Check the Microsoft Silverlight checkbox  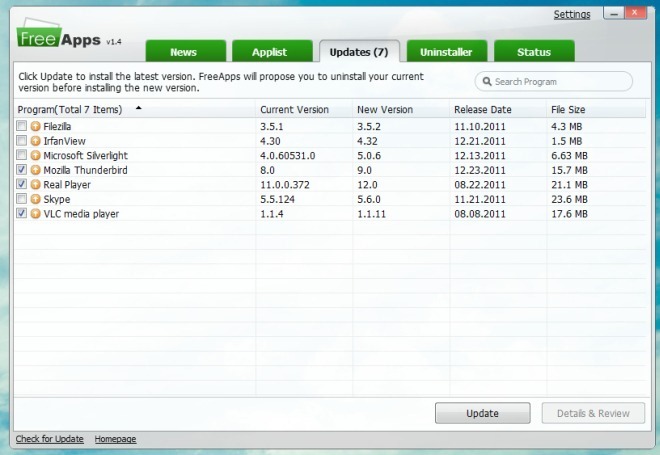[21, 155]
